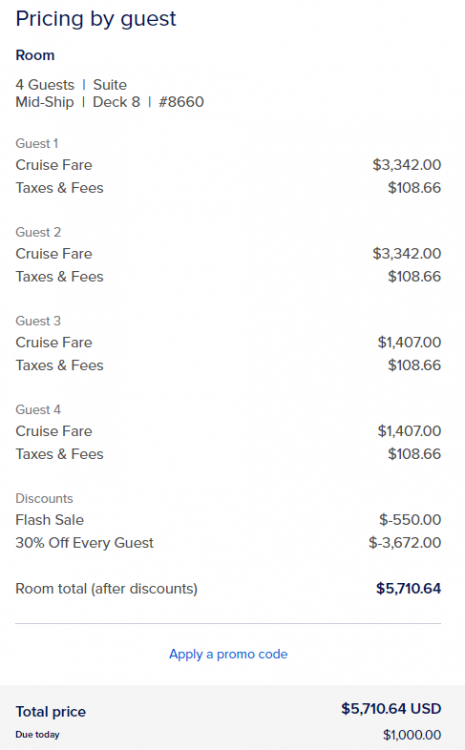Click the Guest 3 label
The height and width of the screenshot is (750, 465).
click(38, 321)
